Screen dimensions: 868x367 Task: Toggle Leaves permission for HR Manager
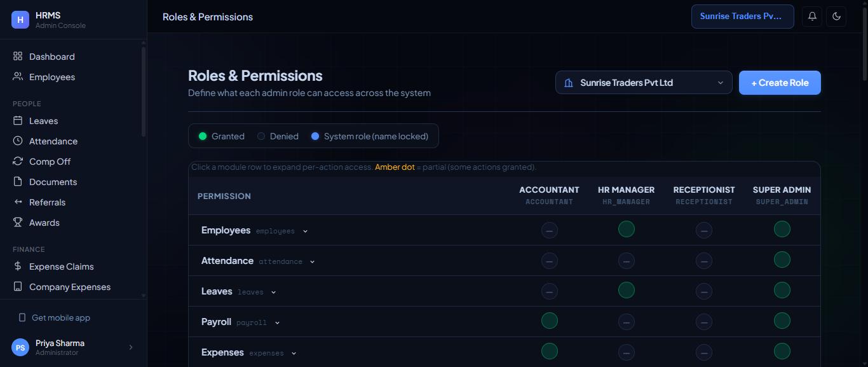627,290
